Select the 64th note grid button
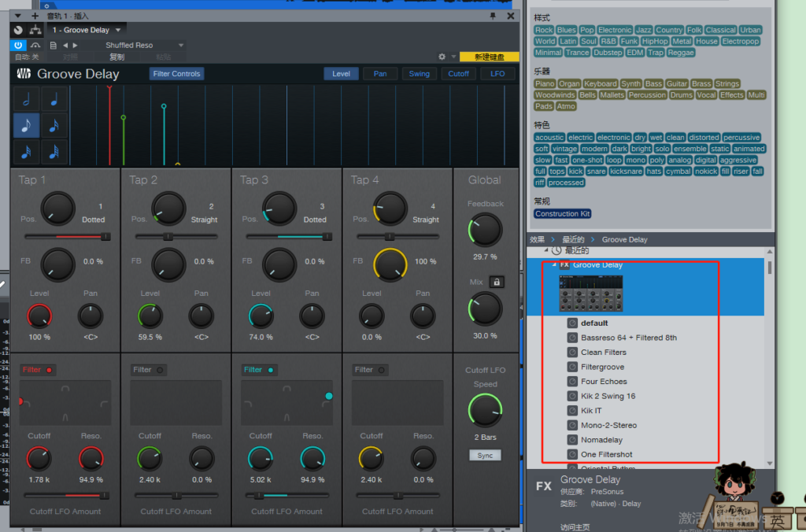Image resolution: width=806 pixels, height=532 pixels. click(x=54, y=152)
